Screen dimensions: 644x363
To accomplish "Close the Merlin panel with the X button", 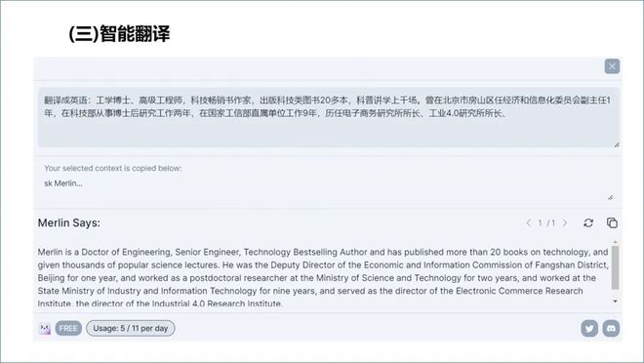I will (x=612, y=66).
